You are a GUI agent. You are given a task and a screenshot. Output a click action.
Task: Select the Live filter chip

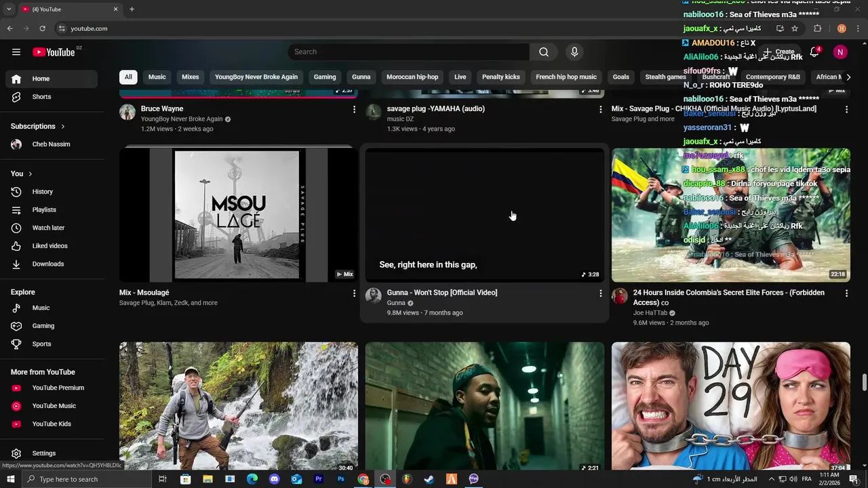click(460, 77)
